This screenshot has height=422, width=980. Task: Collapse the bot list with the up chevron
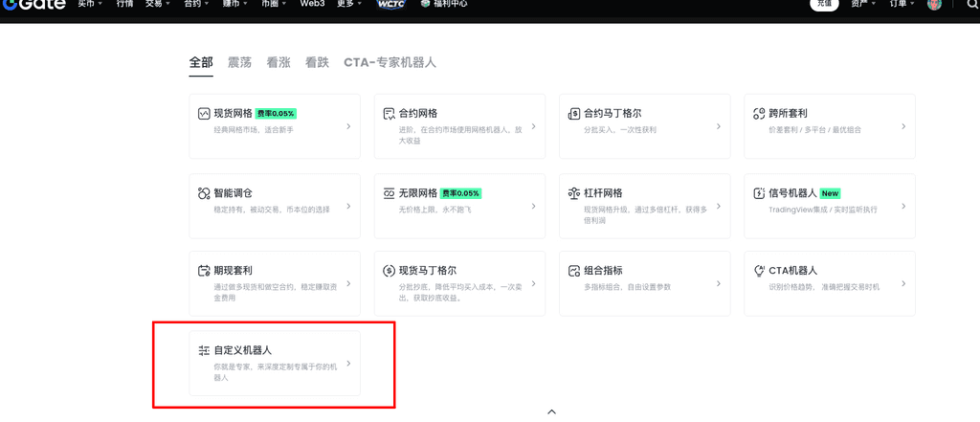551,411
